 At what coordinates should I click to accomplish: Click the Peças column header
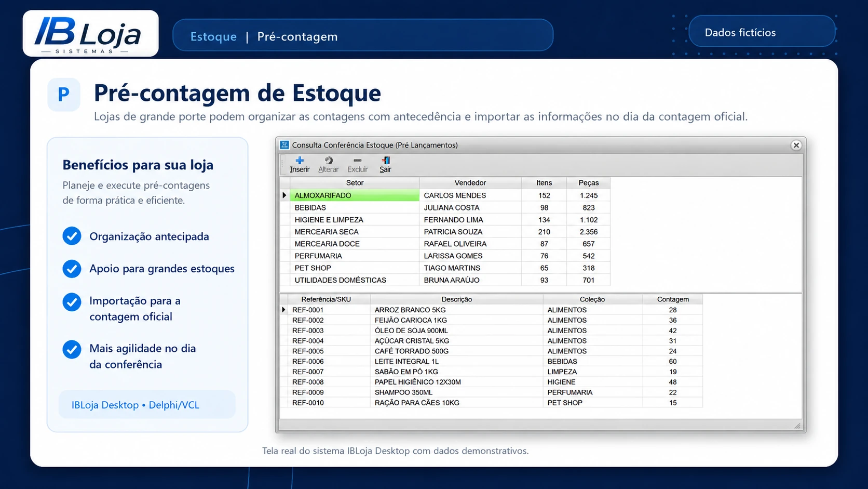point(588,183)
